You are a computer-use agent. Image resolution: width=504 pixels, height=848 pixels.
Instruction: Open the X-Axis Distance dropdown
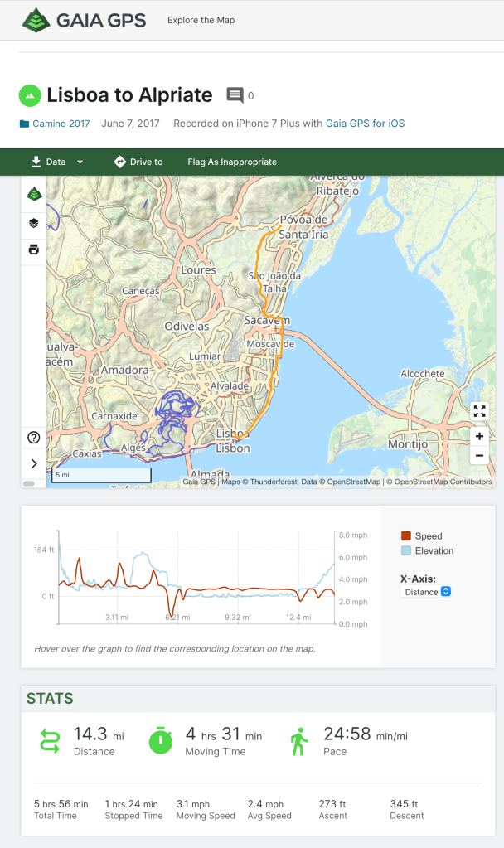click(426, 592)
